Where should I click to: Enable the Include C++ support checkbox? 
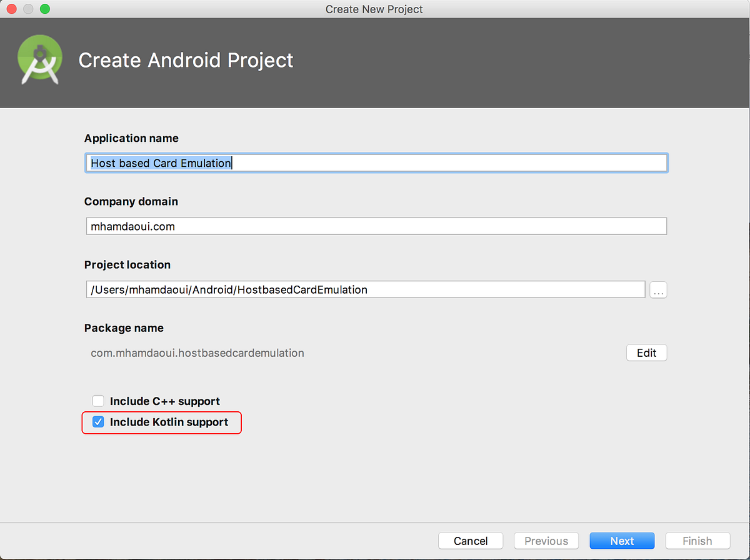(x=98, y=401)
